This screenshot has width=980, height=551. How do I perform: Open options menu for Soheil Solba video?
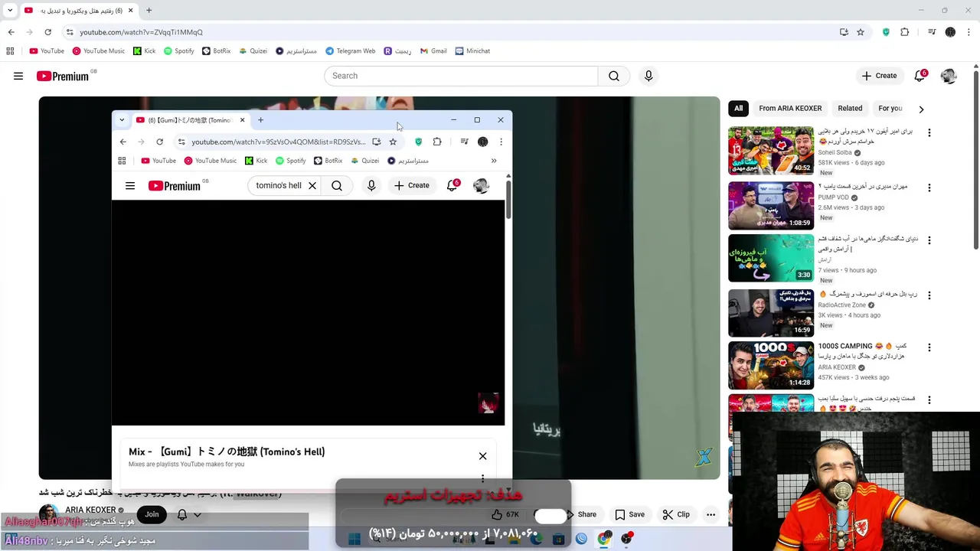tap(929, 132)
